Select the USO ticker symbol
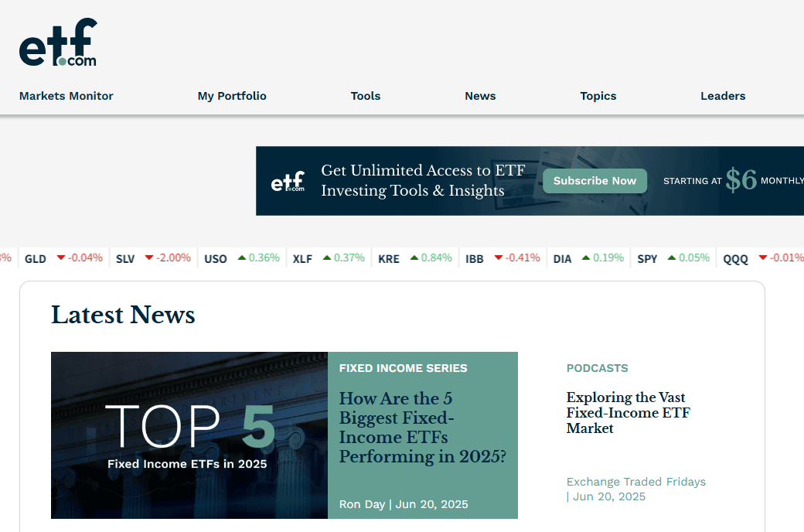 [216, 259]
